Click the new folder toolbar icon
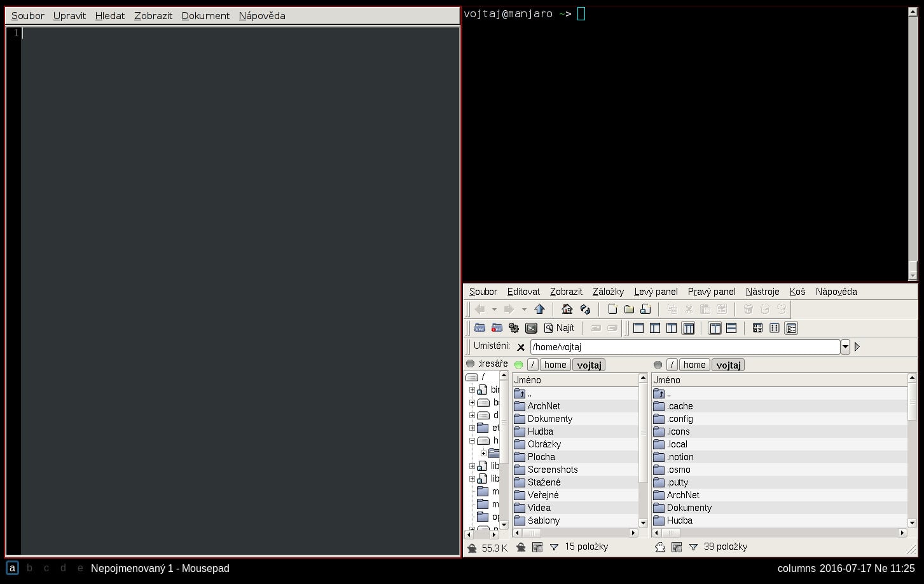924x584 pixels. pyautogui.click(x=629, y=309)
